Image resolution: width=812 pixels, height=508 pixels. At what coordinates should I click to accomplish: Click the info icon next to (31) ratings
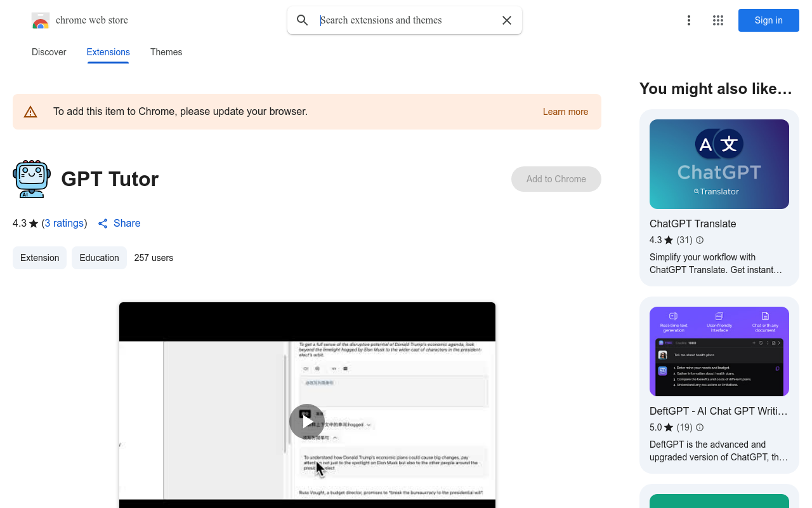700,240
